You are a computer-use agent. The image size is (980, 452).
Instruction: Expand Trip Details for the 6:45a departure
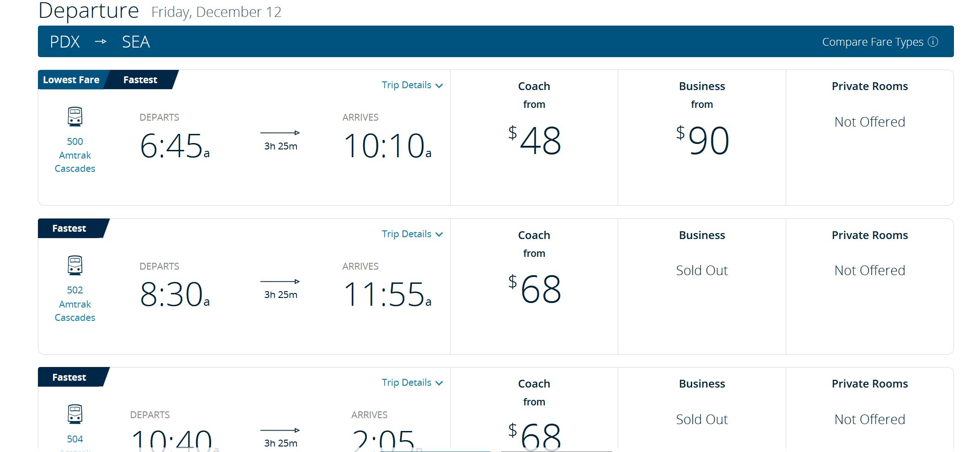[412, 85]
